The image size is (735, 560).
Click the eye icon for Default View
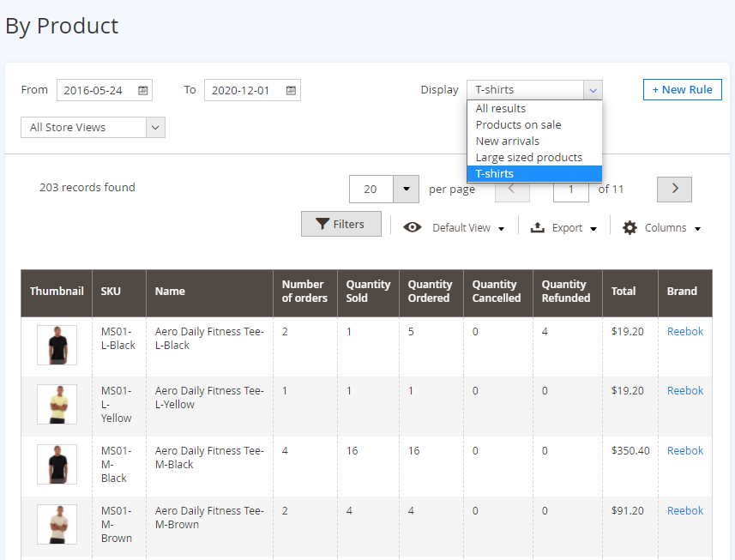[x=413, y=227]
